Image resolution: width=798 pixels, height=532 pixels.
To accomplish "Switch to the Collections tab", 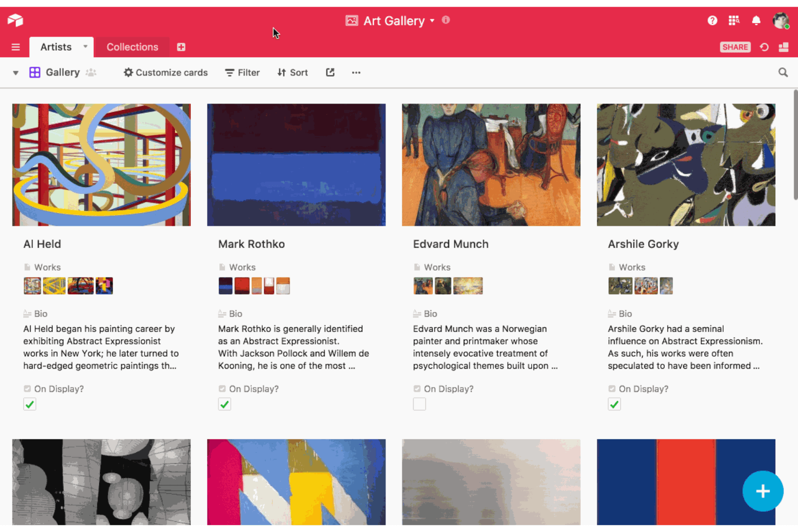I will click(x=132, y=47).
